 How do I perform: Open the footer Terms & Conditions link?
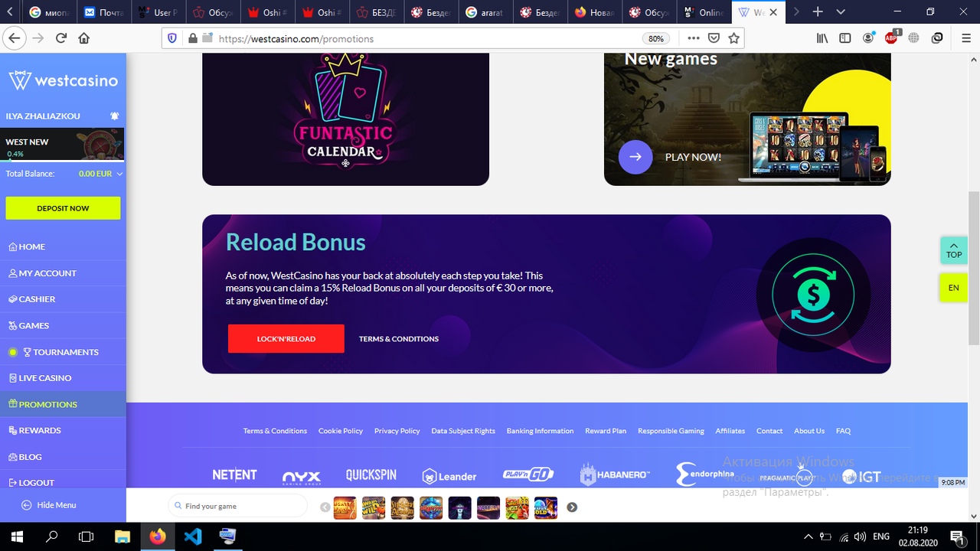[275, 431]
